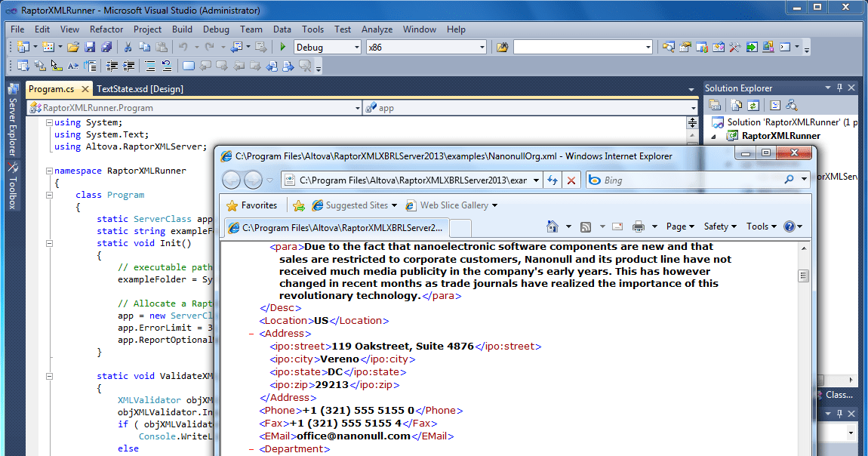The image size is (868, 456).
Task: Collapse the Address XML element node
Action: point(251,333)
